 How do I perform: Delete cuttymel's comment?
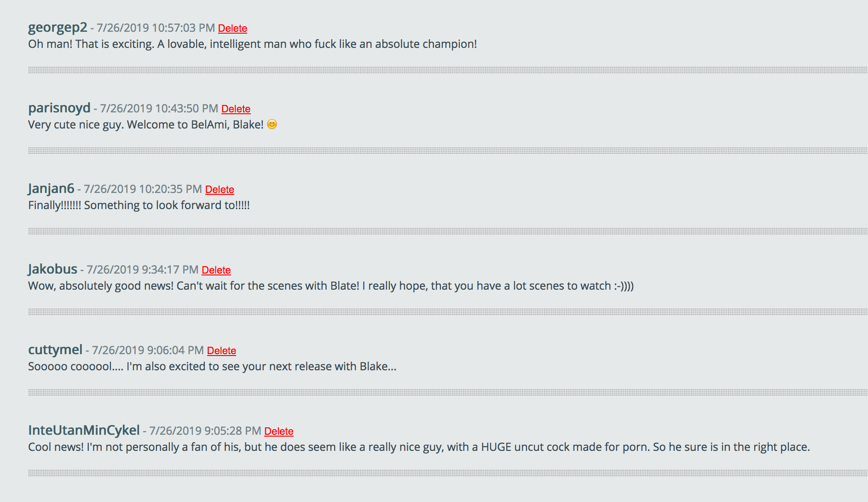click(221, 351)
